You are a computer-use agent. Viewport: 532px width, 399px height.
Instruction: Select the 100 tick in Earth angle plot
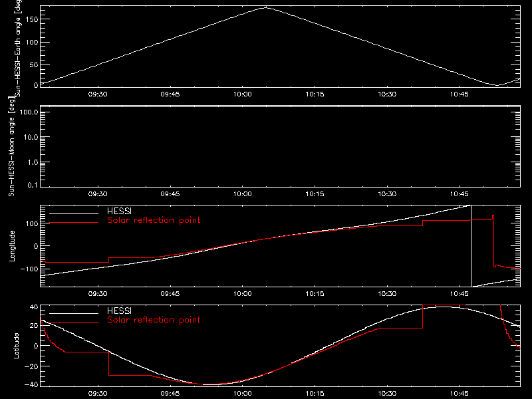pyautogui.click(x=32, y=42)
